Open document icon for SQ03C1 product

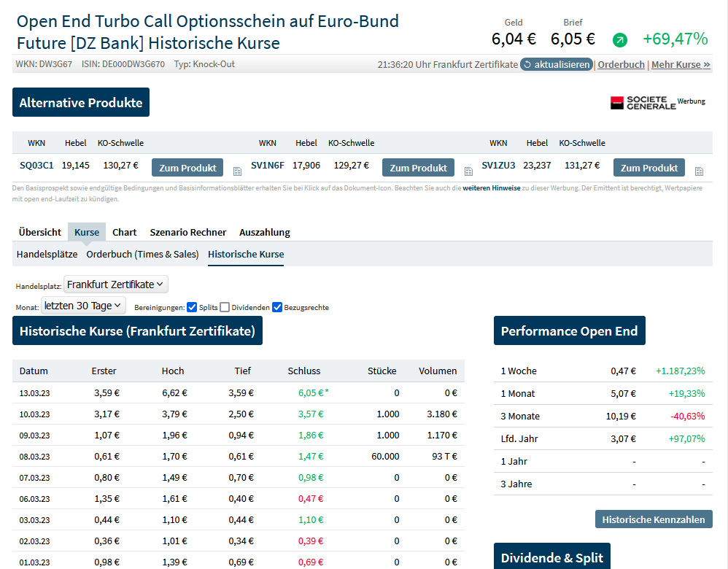click(x=237, y=171)
